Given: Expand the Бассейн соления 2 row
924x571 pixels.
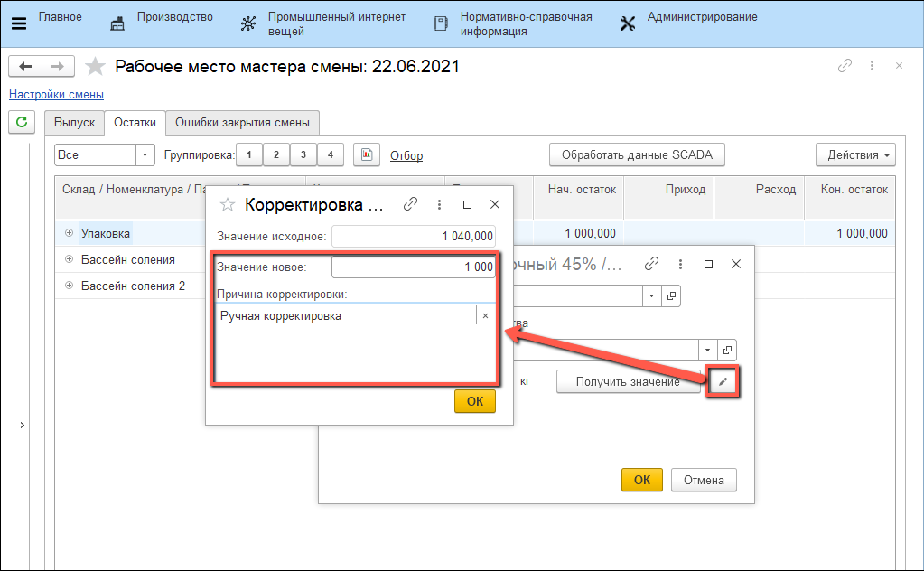Looking at the screenshot, I should tap(69, 285).
